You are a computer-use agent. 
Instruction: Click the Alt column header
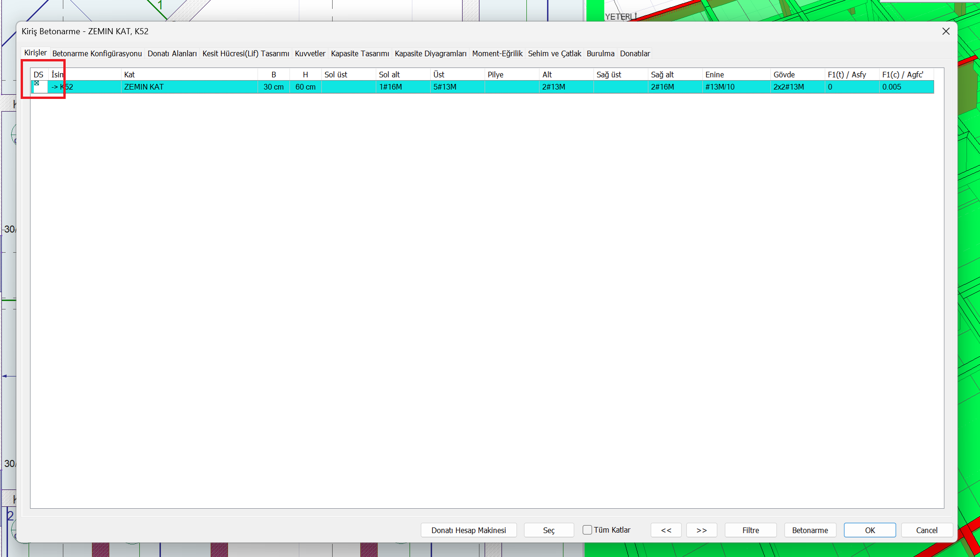point(566,75)
